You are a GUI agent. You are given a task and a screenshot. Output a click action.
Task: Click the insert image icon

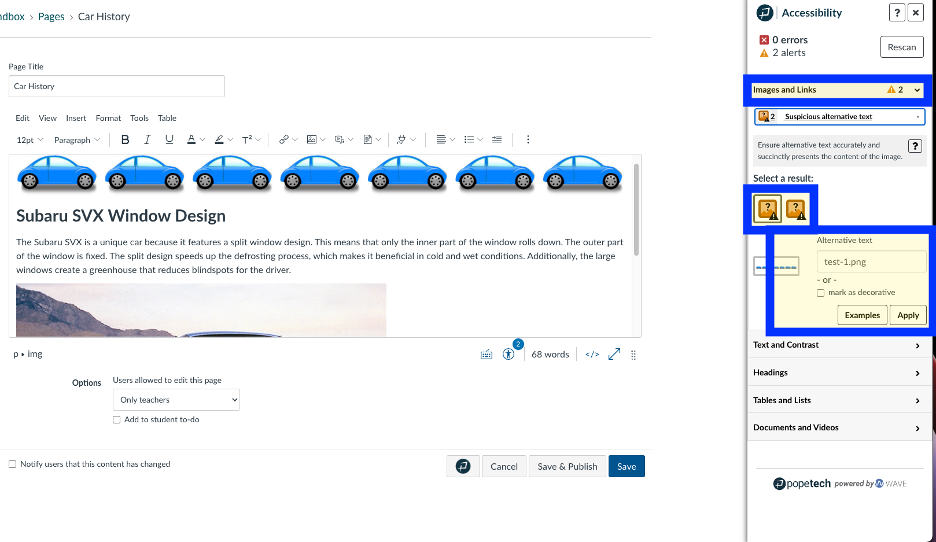pyautogui.click(x=312, y=140)
